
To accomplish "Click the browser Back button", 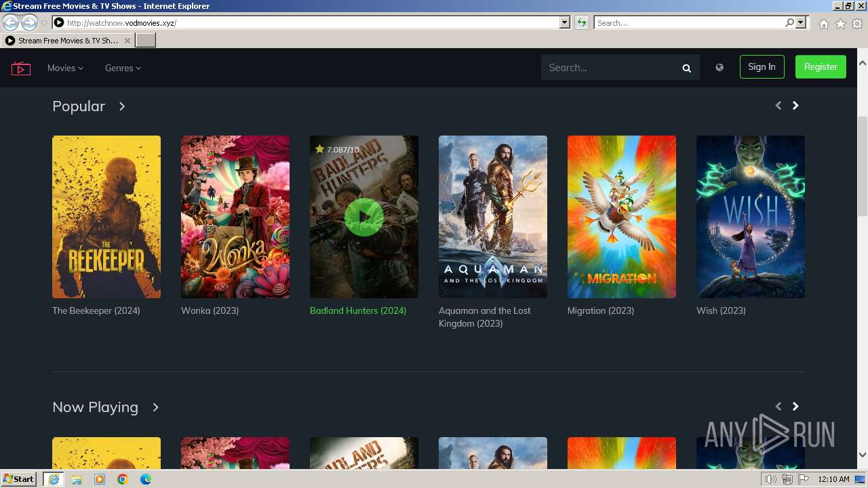I will tap(11, 22).
